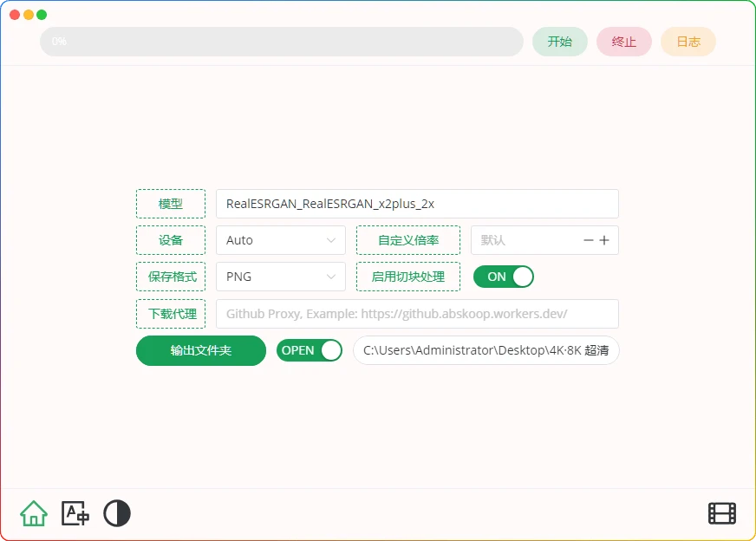Viewport: 756px width, 541px height.
Task: Click the green maximize window dot
Action: click(x=42, y=15)
